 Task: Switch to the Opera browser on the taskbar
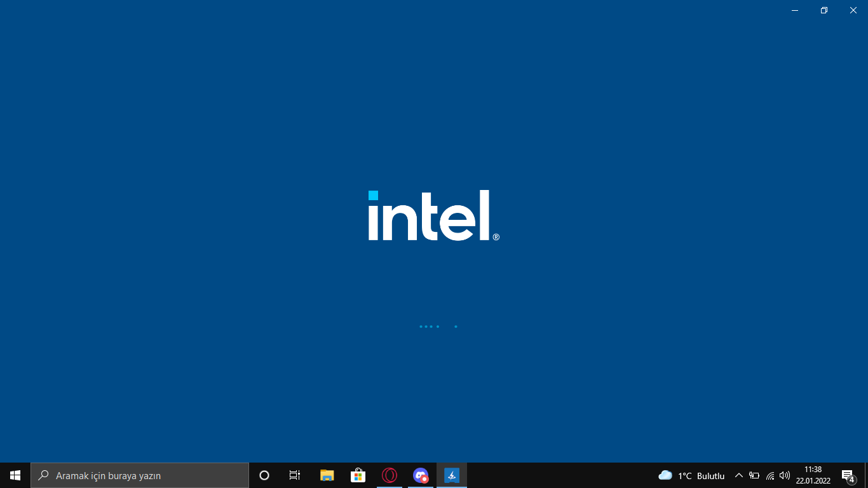point(390,475)
